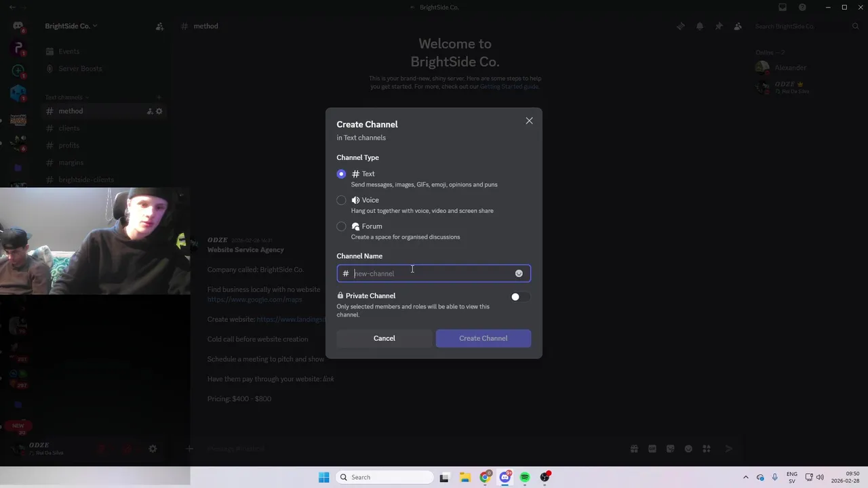868x488 pixels.
Task: Click invite icon on method channel row
Action: [x=150, y=111]
